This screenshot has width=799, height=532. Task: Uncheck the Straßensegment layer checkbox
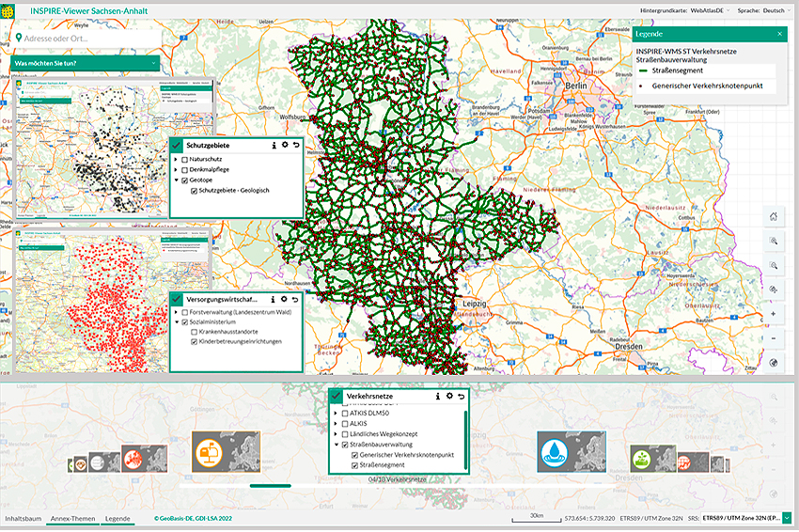point(356,464)
